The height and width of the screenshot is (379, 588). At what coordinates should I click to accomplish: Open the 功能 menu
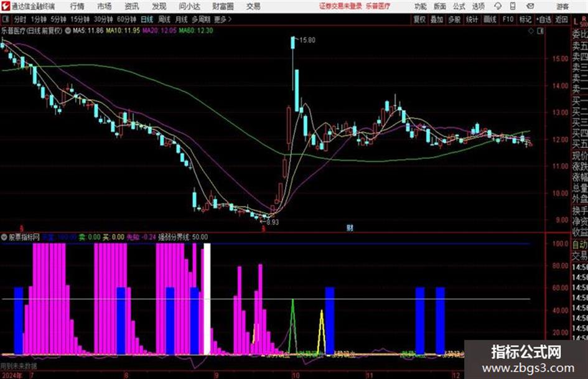coord(421,6)
